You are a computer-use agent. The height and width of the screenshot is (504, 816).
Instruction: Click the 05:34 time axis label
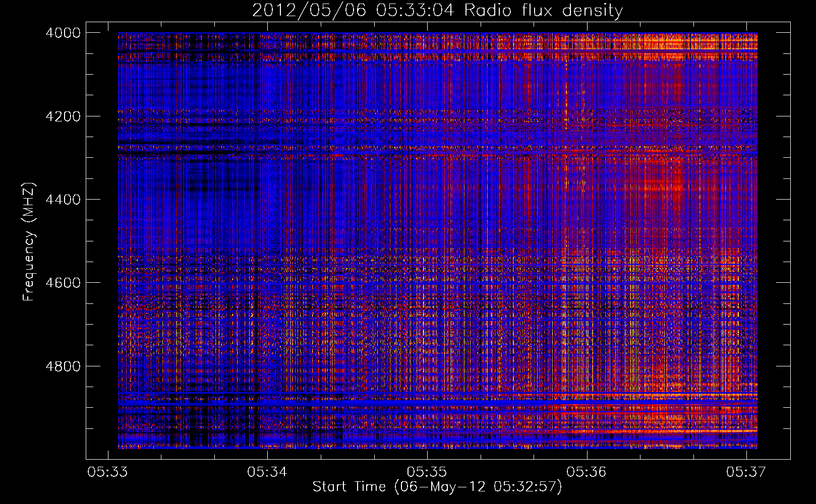[267, 472]
